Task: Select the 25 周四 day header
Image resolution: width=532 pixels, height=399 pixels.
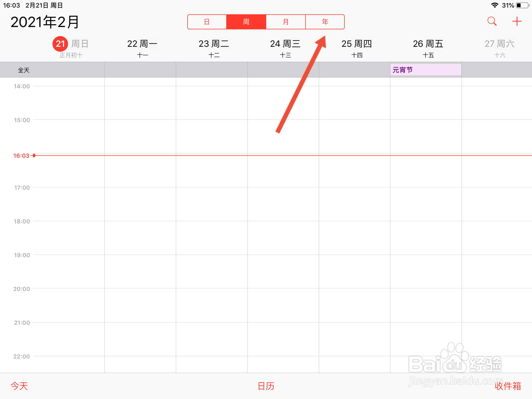Action: tap(357, 44)
